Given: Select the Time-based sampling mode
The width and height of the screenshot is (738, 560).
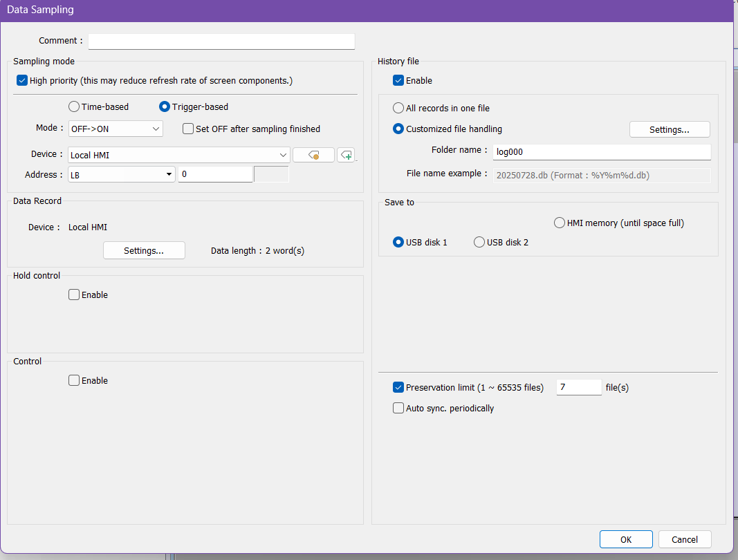Looking at the screenshot, I should point(74,107).
